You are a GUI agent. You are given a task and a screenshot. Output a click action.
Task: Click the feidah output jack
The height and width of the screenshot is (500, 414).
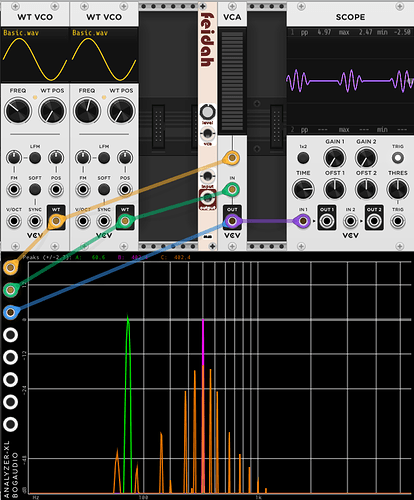tap(207, 198)
